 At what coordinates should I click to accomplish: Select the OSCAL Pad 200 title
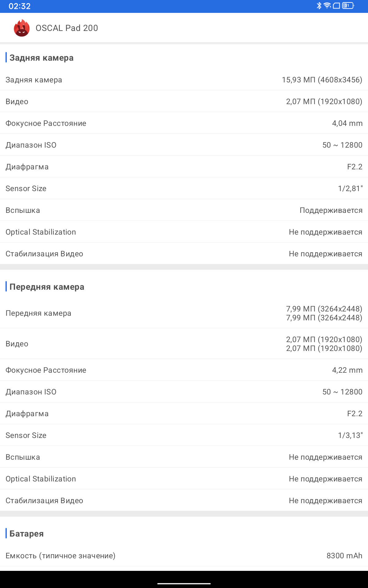(x=67, y=28)
